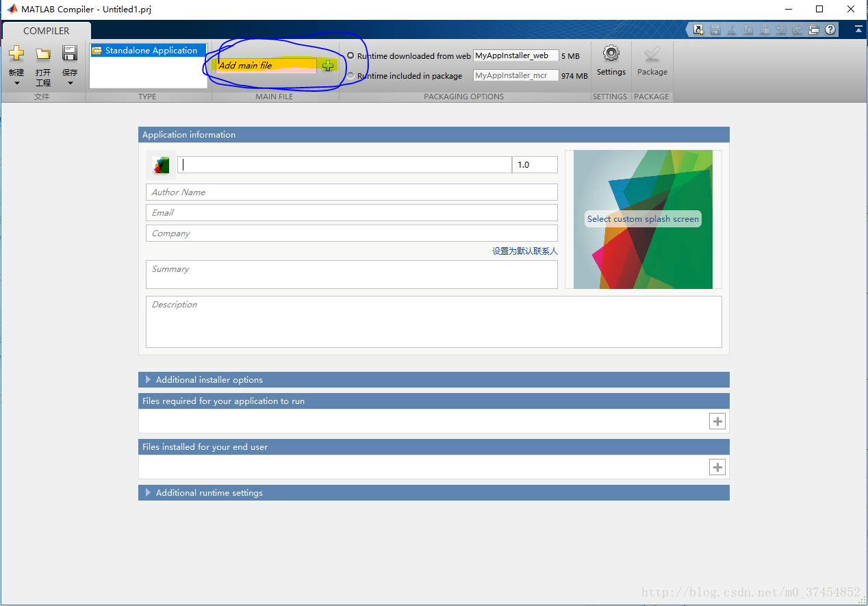The width and height of the screenshot is (868, 606).
Task: Select Runtime downloaded from web option
Action: tap(351, 55)
